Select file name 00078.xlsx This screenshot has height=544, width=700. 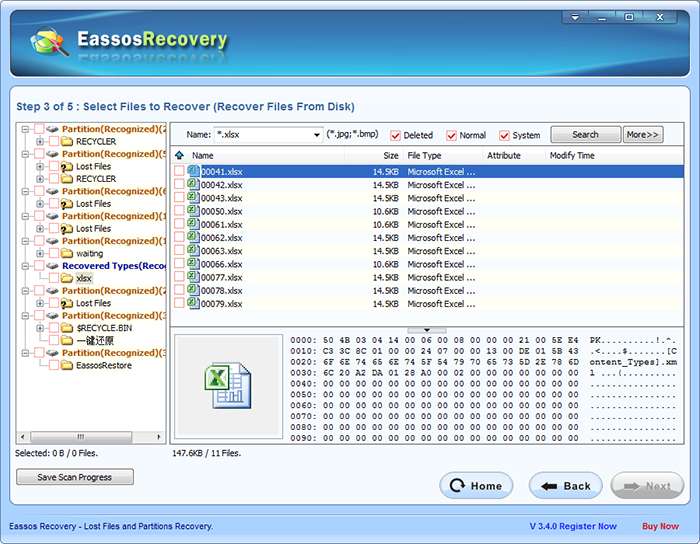(x=221, y=291)
